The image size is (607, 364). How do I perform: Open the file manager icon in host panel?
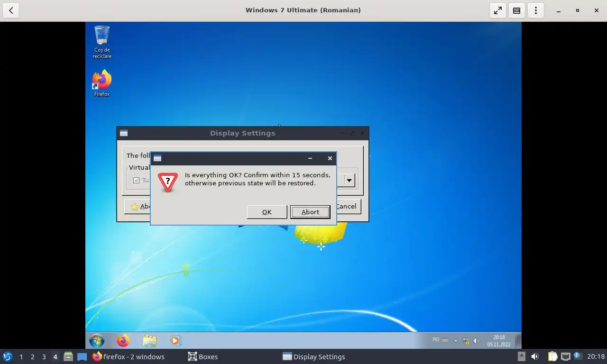68,356
